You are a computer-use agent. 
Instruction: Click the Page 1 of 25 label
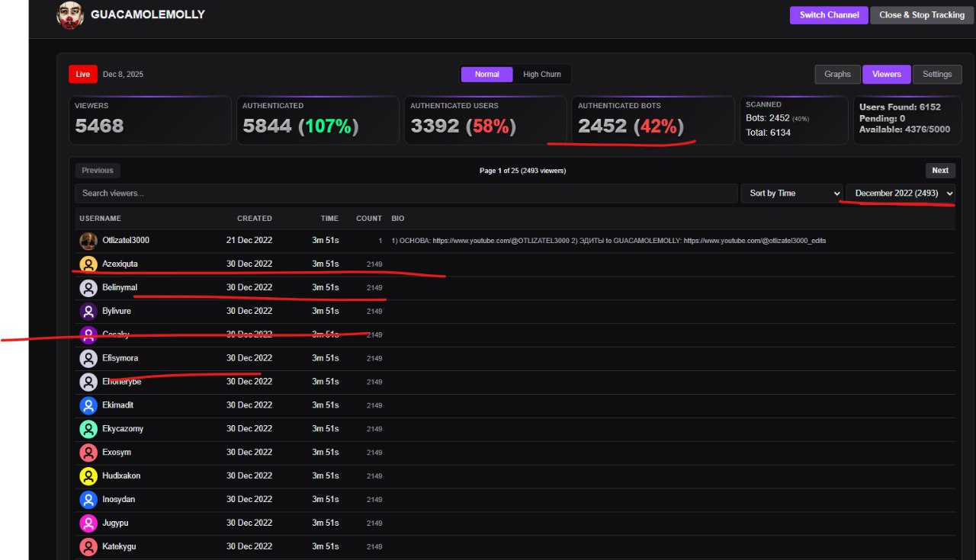pos(523,171)
